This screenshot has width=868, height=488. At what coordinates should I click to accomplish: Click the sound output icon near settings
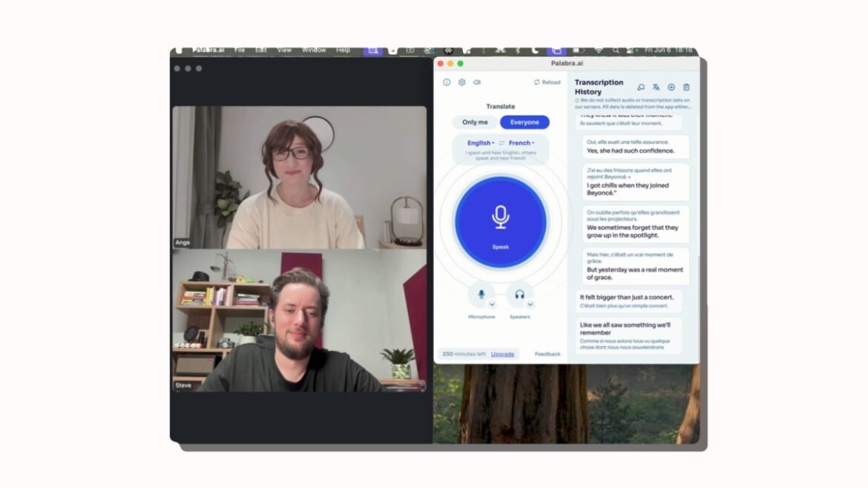coord(477,82)
